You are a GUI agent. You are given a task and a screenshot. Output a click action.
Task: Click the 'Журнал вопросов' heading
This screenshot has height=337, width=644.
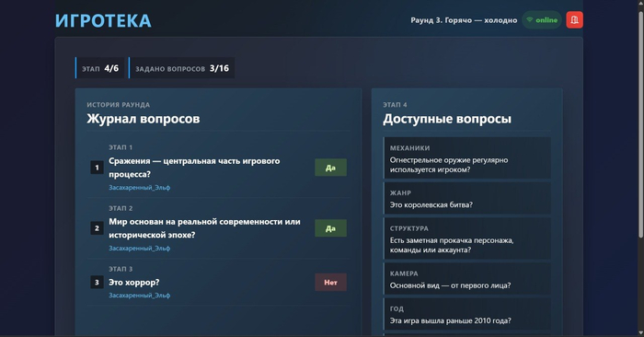click(x=144, y=119)
